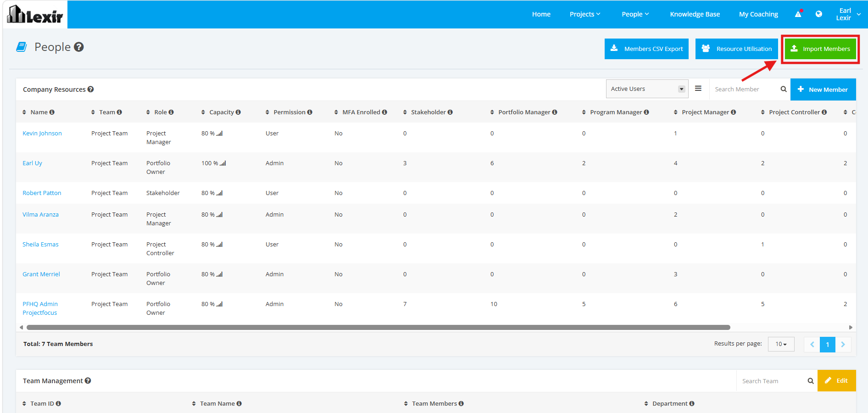Go to next results page

(843, 344)
